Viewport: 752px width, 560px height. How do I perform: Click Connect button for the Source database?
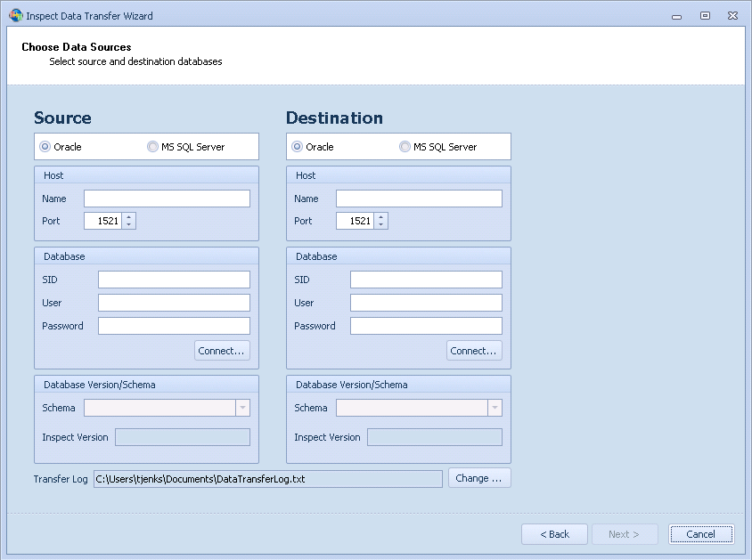click(x=222, y=351)
